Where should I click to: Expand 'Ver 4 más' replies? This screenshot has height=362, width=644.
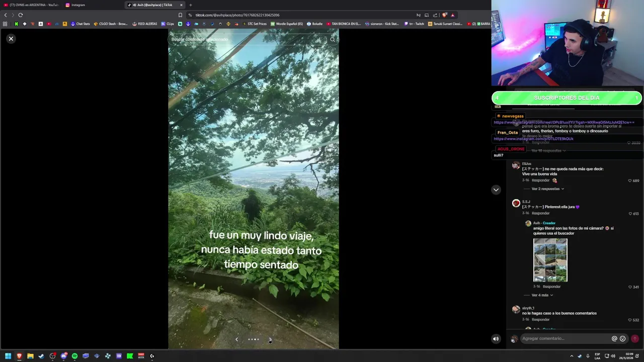(542, 295)
